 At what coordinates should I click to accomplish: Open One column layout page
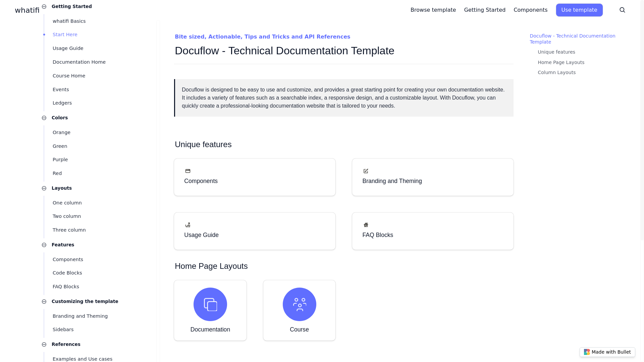[x=67, y=203]
